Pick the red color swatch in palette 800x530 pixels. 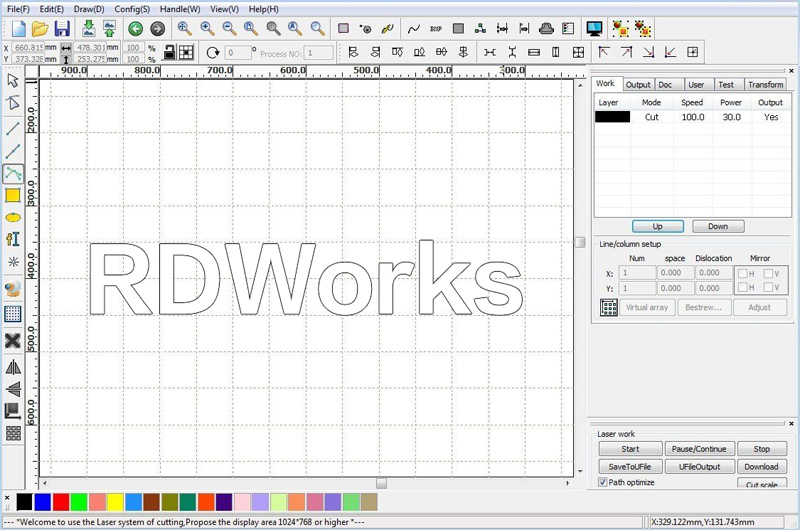60,501
